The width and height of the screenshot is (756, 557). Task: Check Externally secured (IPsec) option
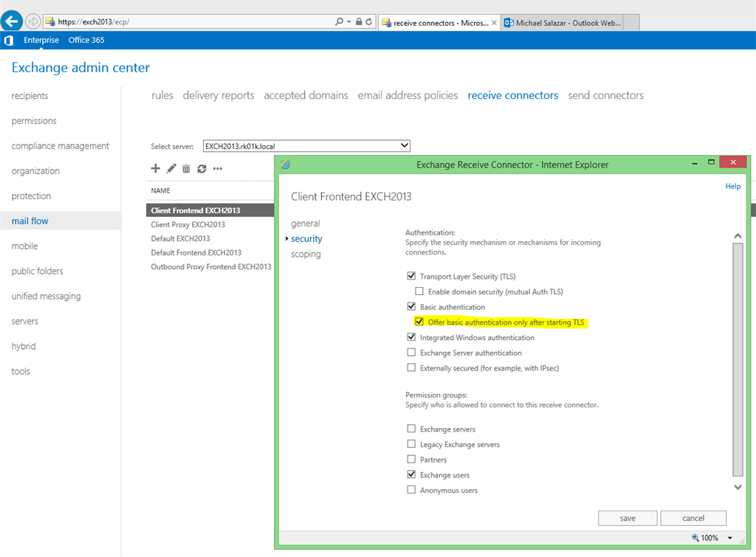point(411,367)
